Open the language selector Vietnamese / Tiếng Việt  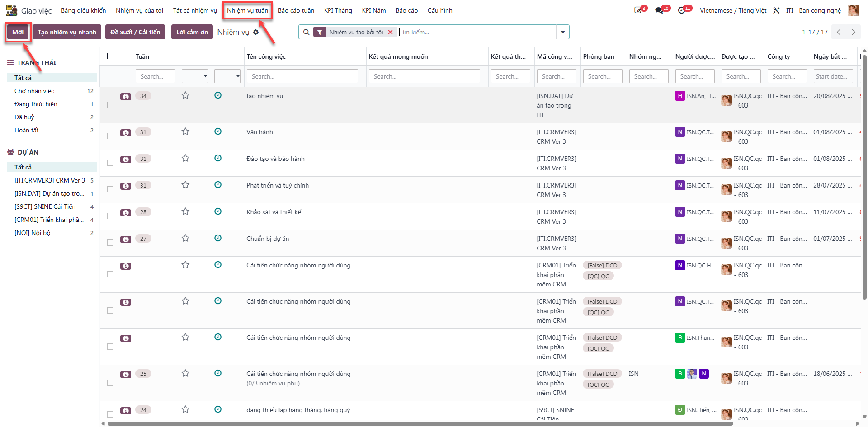click(x=733, y=10)
